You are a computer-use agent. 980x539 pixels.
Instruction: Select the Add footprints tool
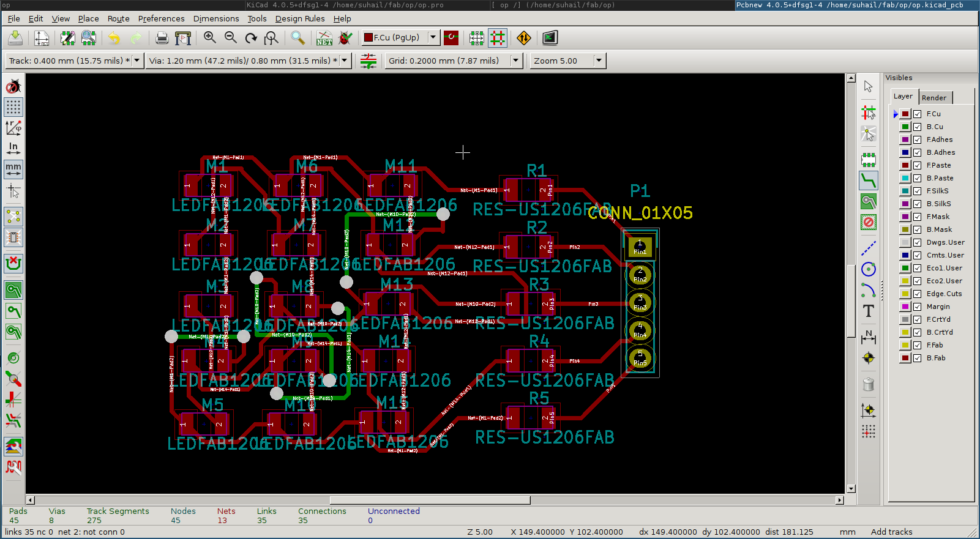[x=868, y=160]
